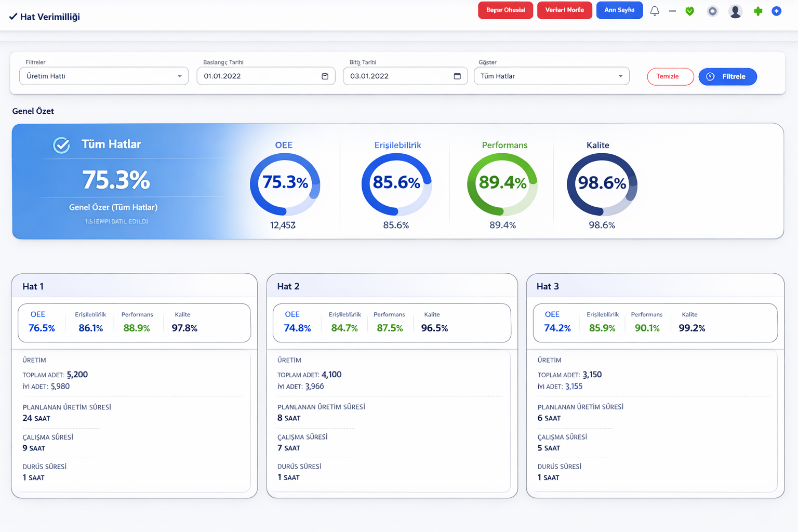Open the Üretim Hattı dropdown
The image size is (798, 532).
click(103, 76)
